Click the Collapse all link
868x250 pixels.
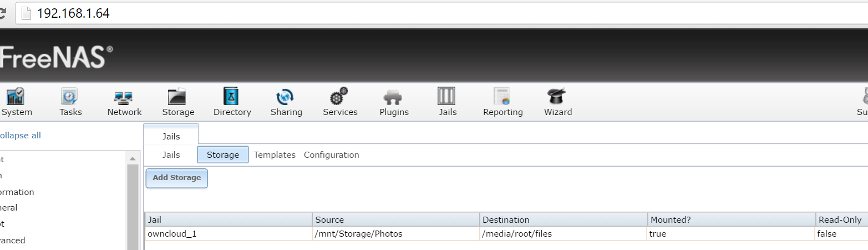pyautogui.click(x=20, y=136)
